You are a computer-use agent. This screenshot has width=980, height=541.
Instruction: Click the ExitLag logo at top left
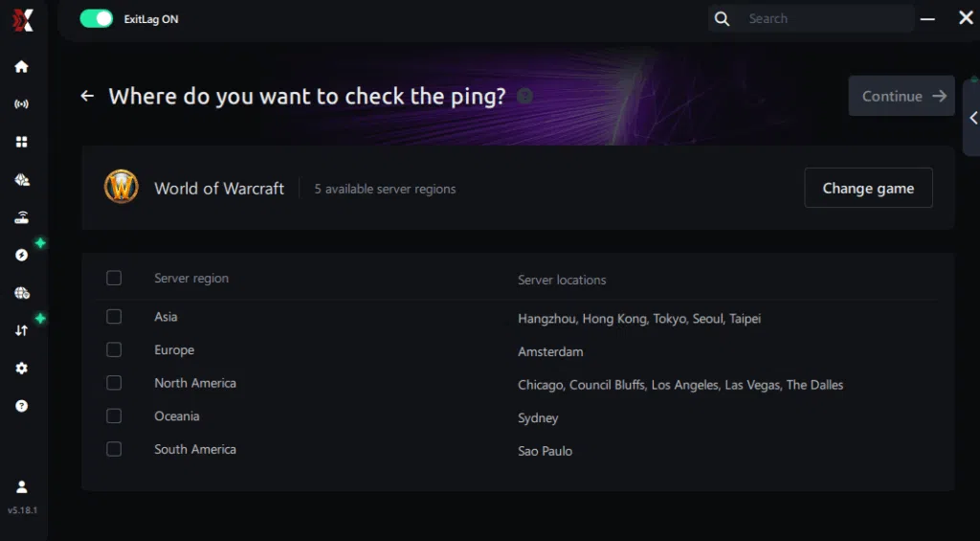point(23,21)
